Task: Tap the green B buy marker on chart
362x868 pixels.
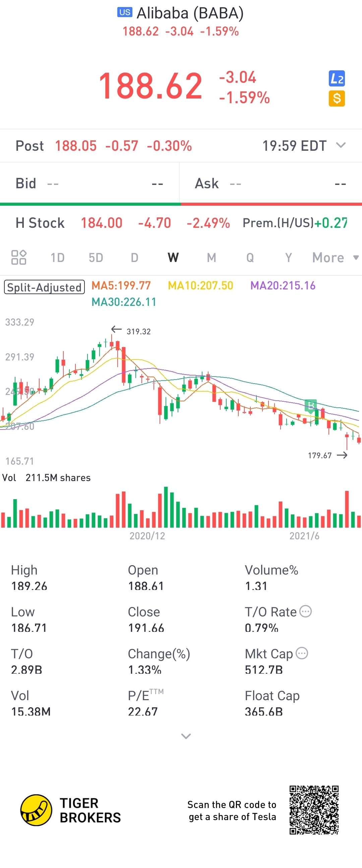Action: point(311,406)
